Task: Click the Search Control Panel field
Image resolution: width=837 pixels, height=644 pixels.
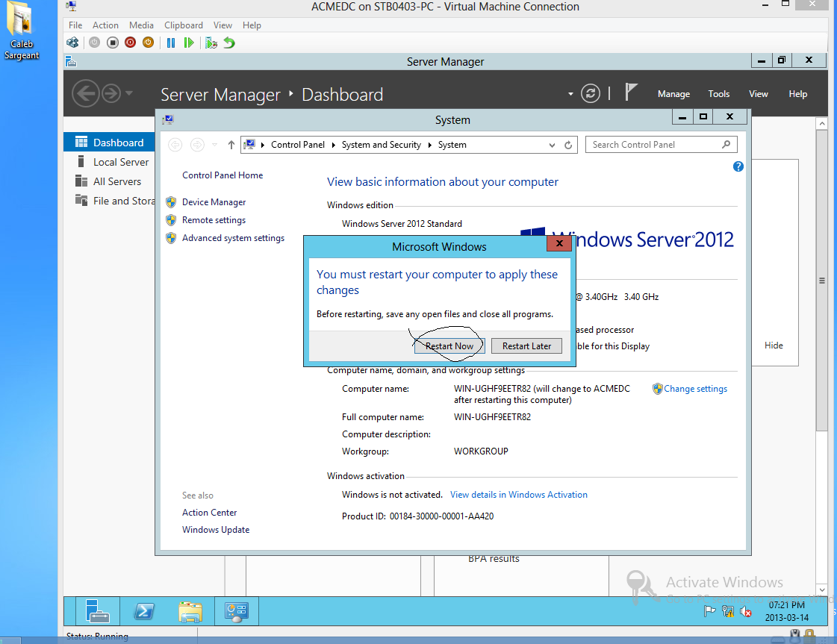Action: [x=662, y=145]
